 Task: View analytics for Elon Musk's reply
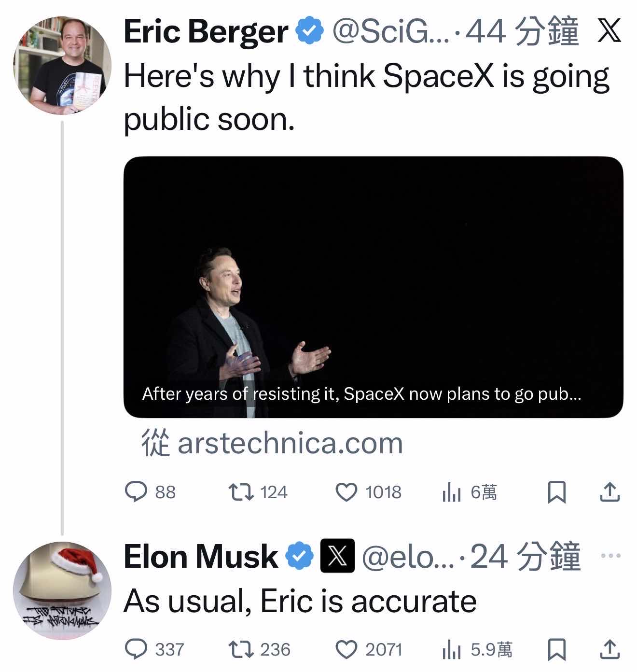click(452, 650)
